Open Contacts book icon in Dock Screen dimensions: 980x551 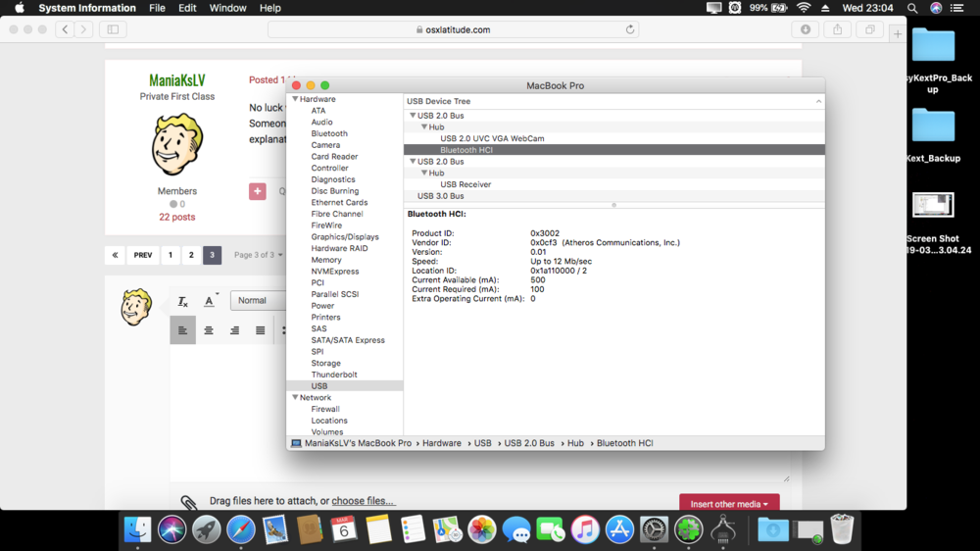pyautogui.click(x=310, y=529)
